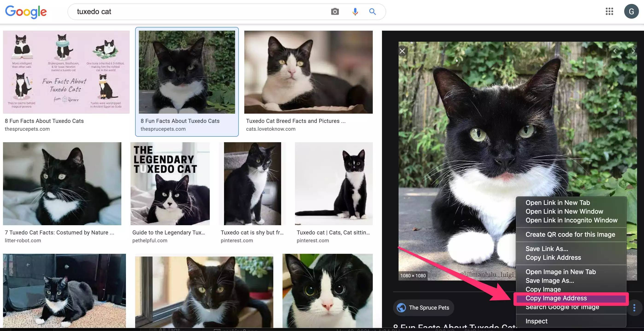Click The Spruce Pets source button
The image size is (644, 331).
coord(424,307)
